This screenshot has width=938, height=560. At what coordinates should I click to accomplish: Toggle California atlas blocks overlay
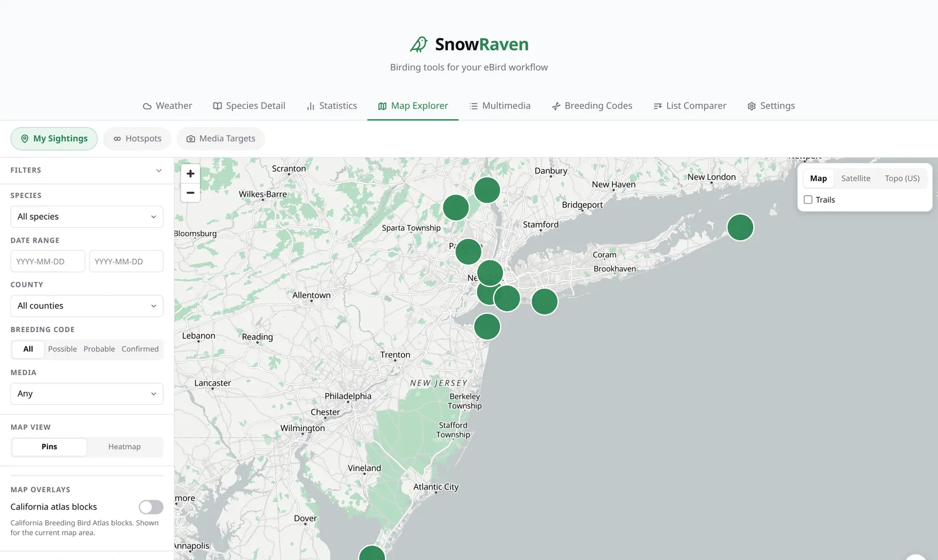tap(151, 507)
